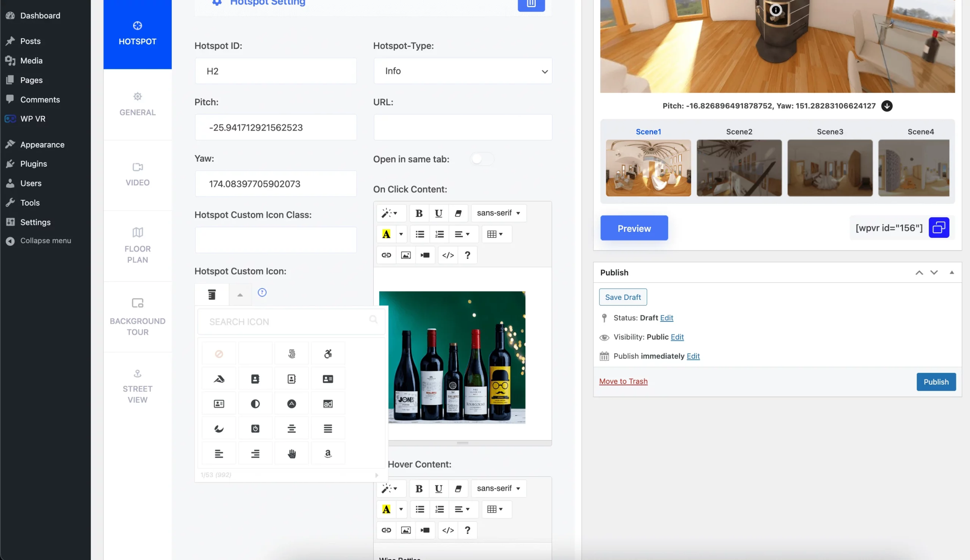
Task: Click the Background Tour panel icon
Action: pos(138,302)
